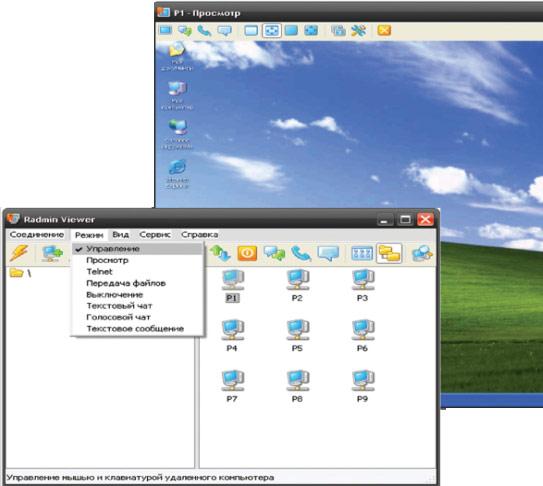Select the P7 computer
543x486 pixels.
pyautogui.click(x=232, y=386)
